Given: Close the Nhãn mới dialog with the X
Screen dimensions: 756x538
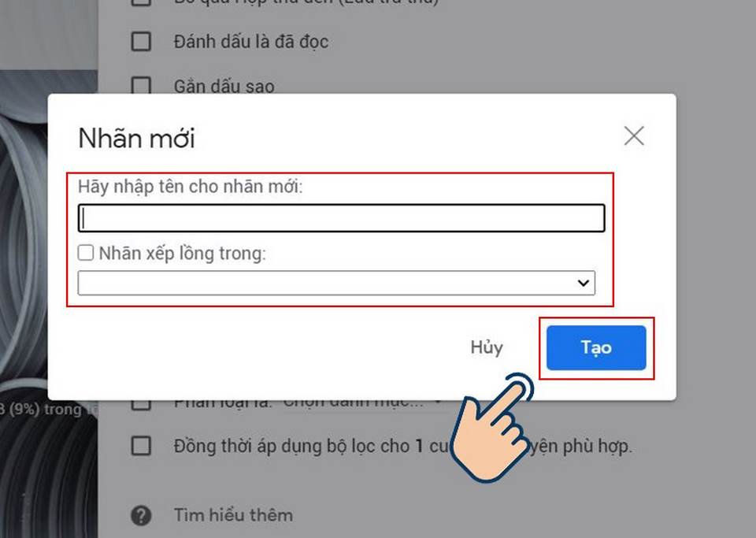Looking at the screenshot, I should [x=633, y=136].
